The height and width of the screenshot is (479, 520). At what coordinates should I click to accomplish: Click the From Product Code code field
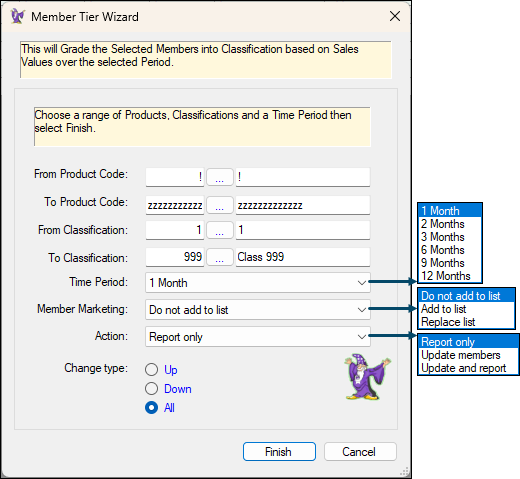click(x=175, y=177)
